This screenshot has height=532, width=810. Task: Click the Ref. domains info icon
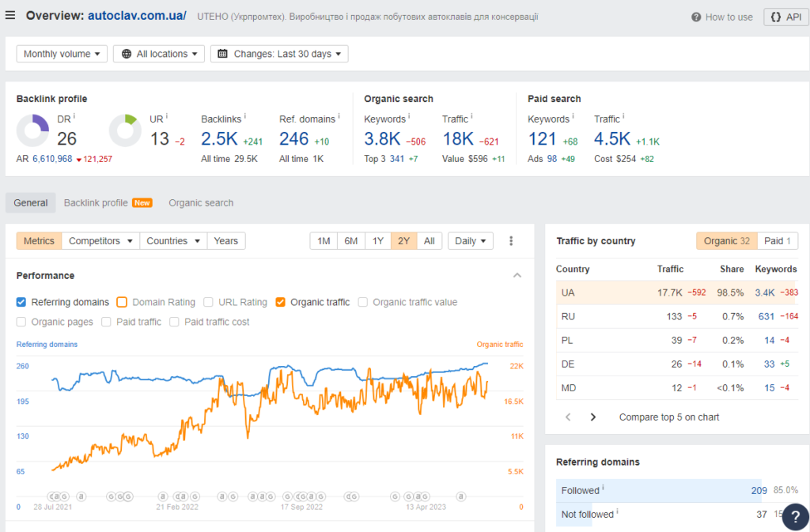point(339,116)
